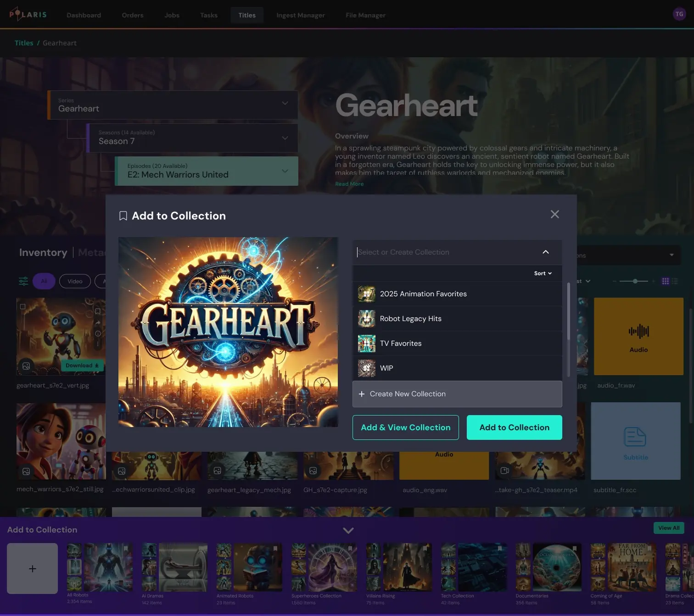694x616 pixels.
Task: Click info icon on gearheart_s7e2_vert.jpg thumbnail
Action: click(x=98, y=333)
